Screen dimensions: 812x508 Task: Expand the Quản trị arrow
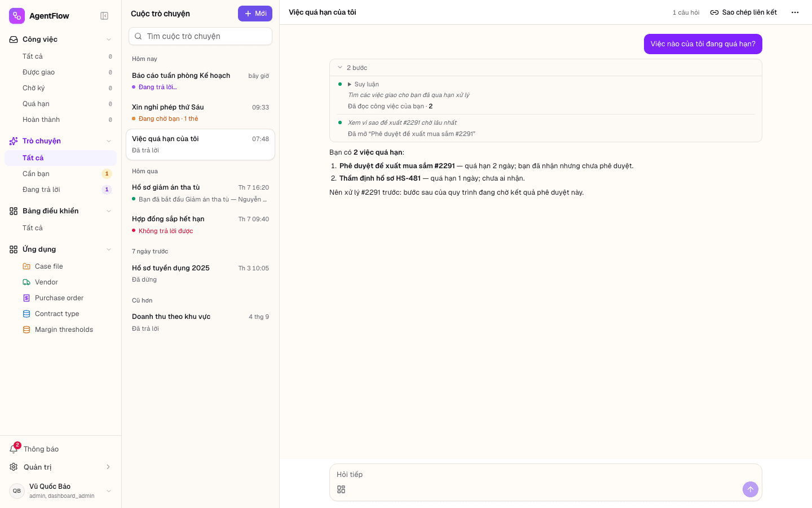(108, 467)
